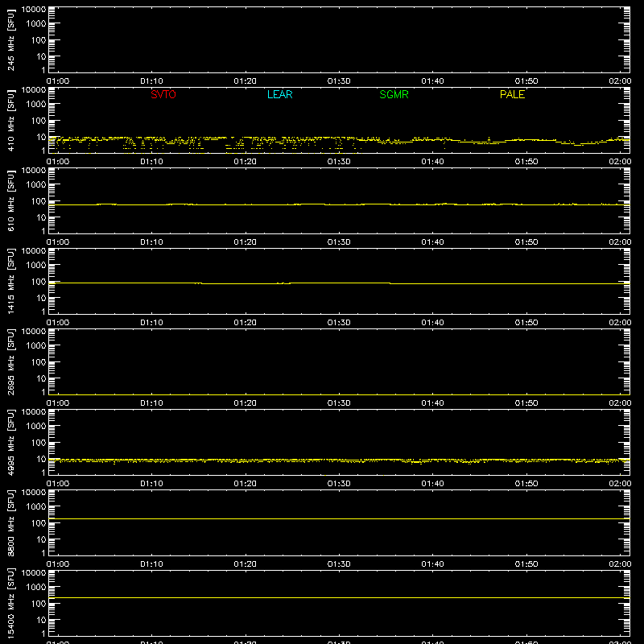The width and height of the screenshot is (644, 644).
Task: Click the 01:50 label under the 610 MHz plot
Action: 526,242
